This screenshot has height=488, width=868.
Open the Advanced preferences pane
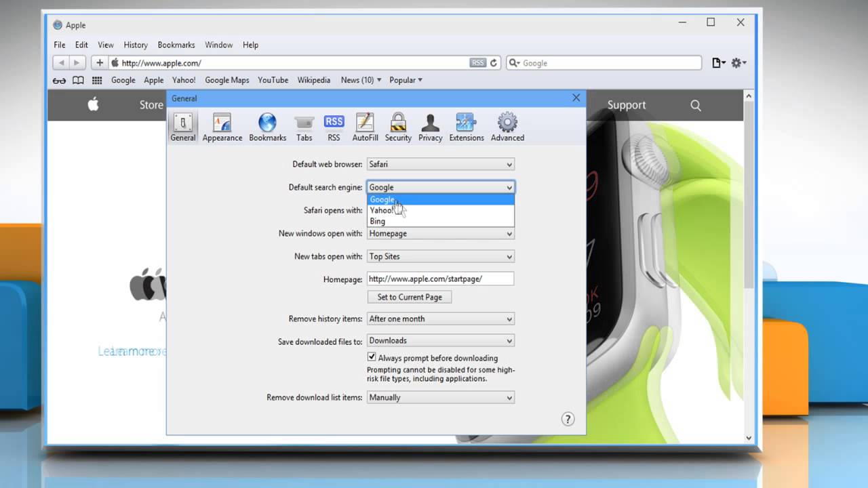(507, 127)
